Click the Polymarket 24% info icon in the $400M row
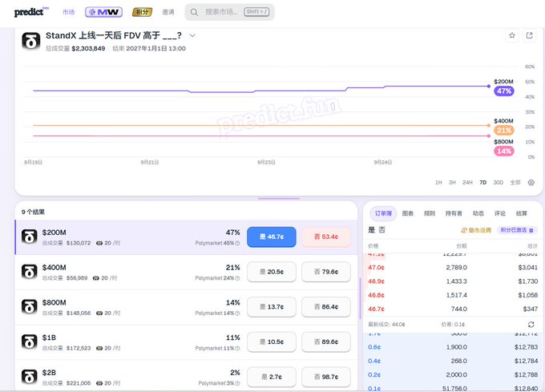The height and width of the screenshot is (392, 545). click(238, 278)
